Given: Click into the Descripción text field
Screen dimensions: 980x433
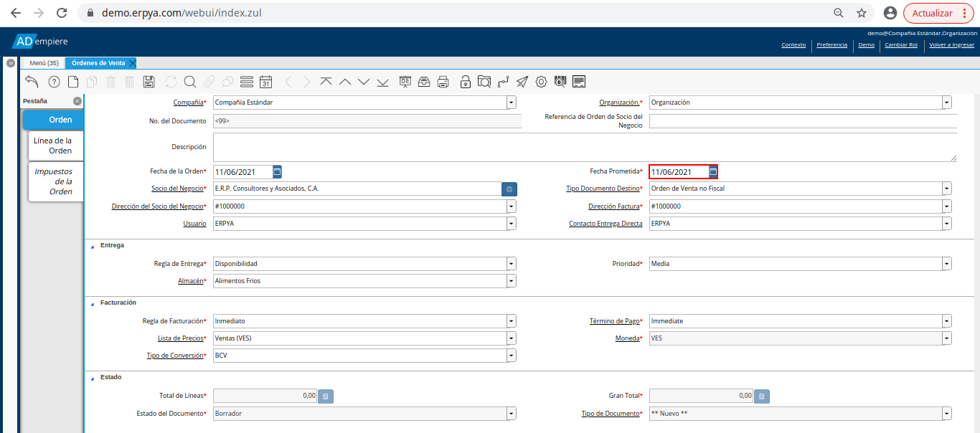Looking at the screenshot, I should [584, 147].
